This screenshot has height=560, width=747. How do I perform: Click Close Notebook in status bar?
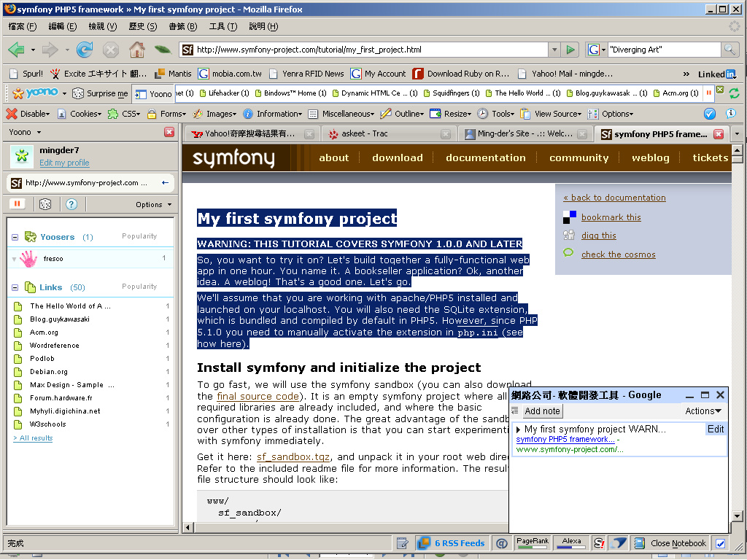point(671,543)
